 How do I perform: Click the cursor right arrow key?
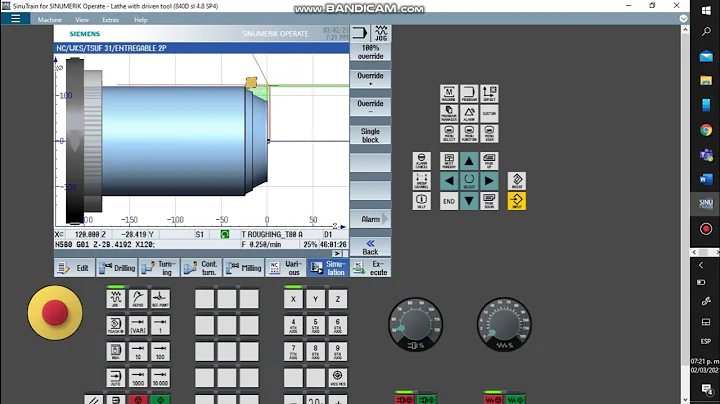[489, 181]
